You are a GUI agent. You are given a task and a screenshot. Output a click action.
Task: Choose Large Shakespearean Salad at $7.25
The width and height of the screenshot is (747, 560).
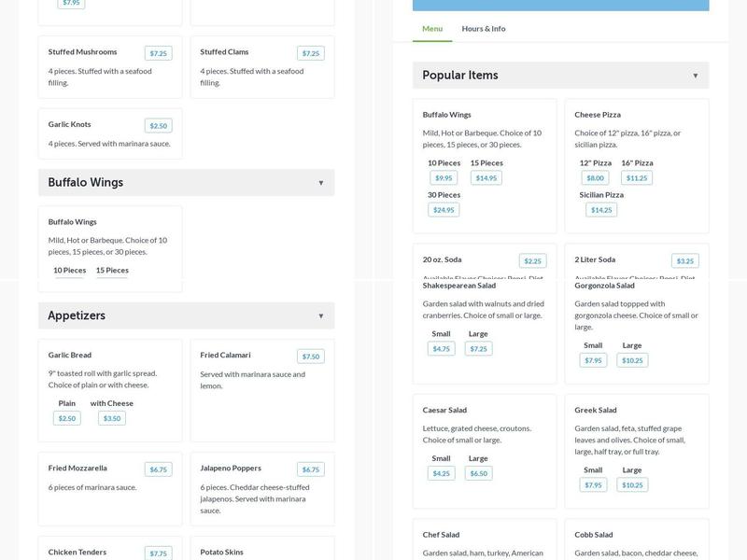click(x=478, y=348)
